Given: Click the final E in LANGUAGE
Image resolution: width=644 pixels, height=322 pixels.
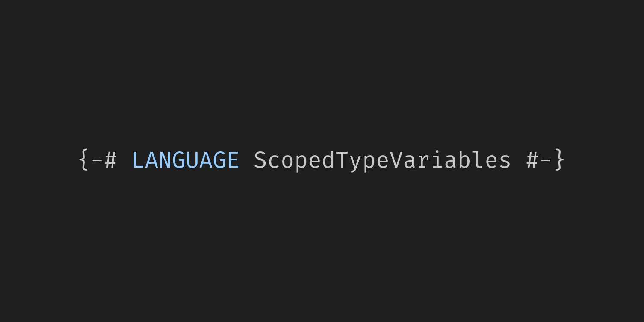Looking at the screenshot, I should (x=233, y=160).
